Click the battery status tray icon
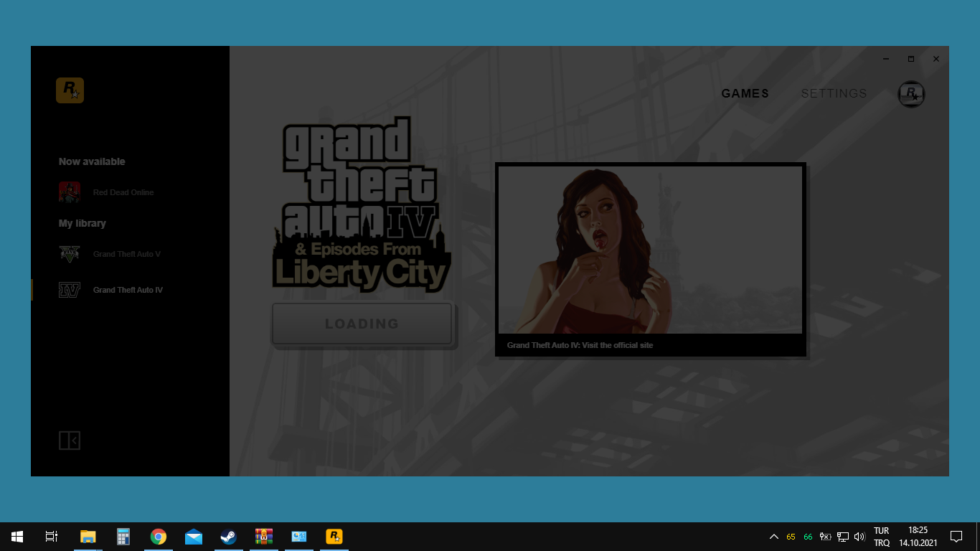This screenshot has width=980, height=551. coord(826,537)
